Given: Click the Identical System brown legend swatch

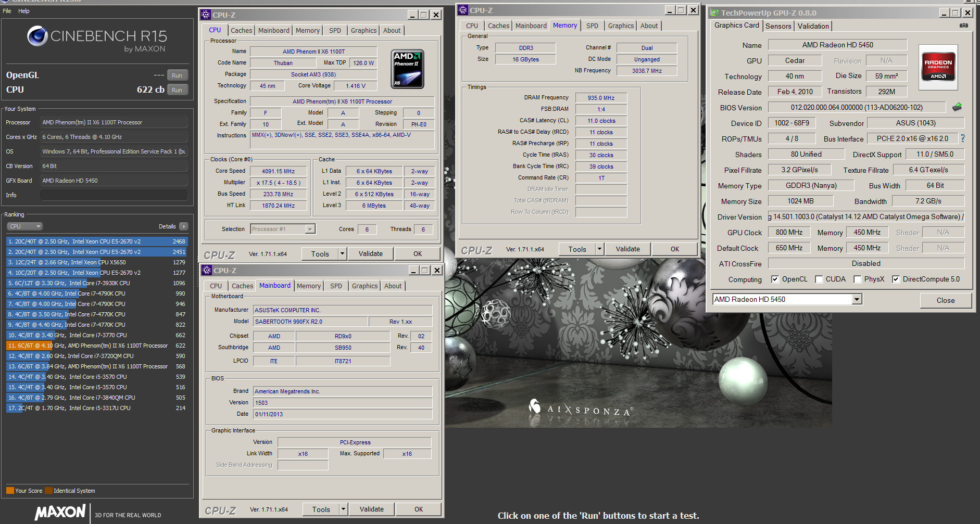Looking at the screenshot, I should [48, 491].
